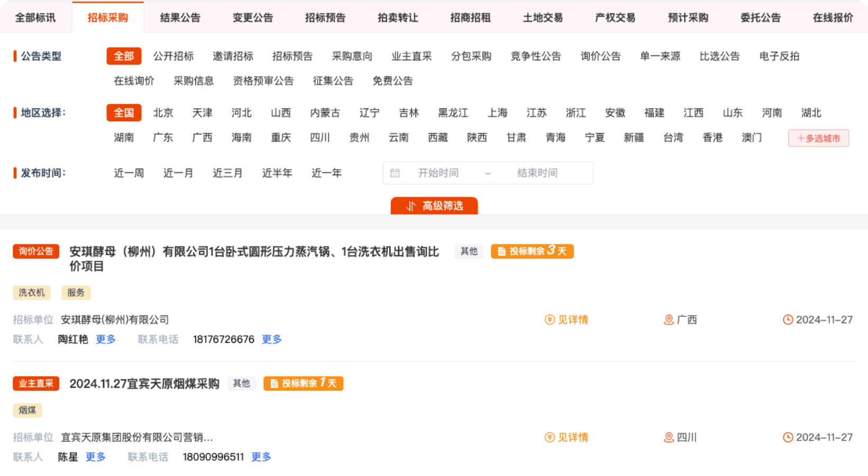Show 更多 after phone 18176726676
868x476 pixels.
272,339
